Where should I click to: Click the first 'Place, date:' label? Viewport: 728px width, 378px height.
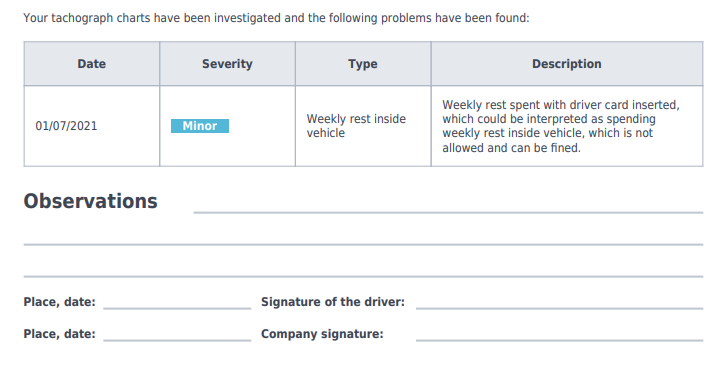59,302
